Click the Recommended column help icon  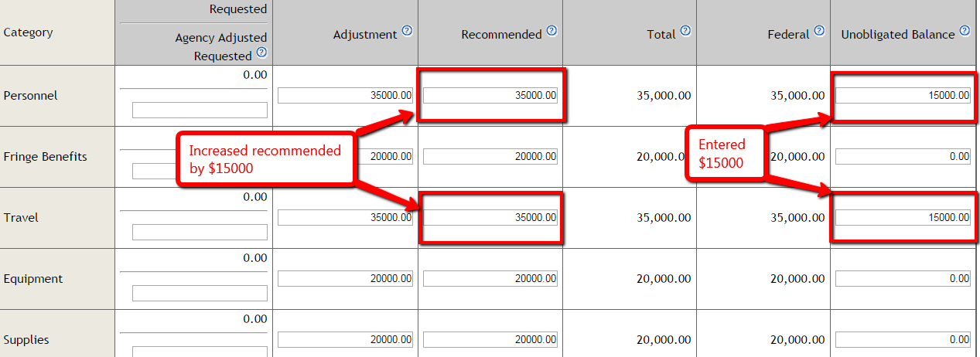pos(551,32)
